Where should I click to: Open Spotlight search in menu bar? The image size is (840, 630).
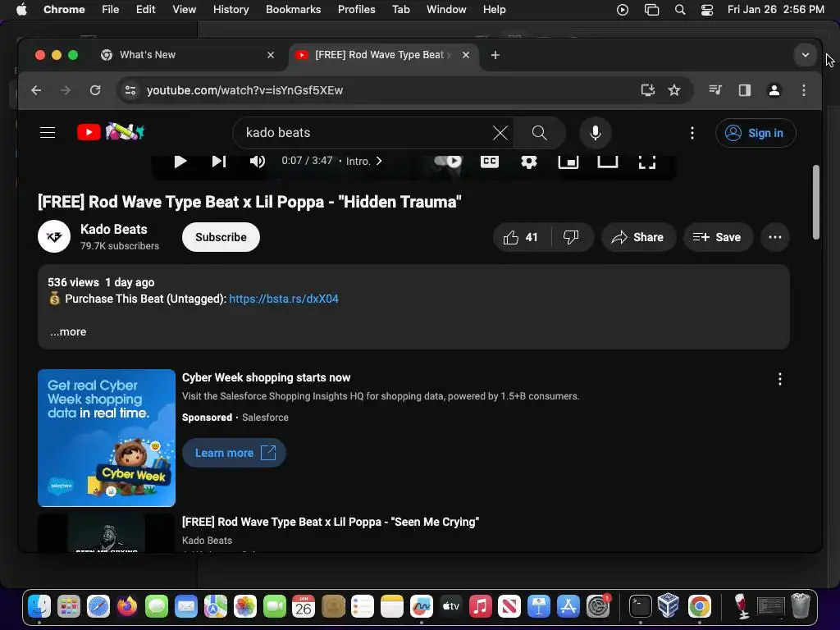click(680, 10)
